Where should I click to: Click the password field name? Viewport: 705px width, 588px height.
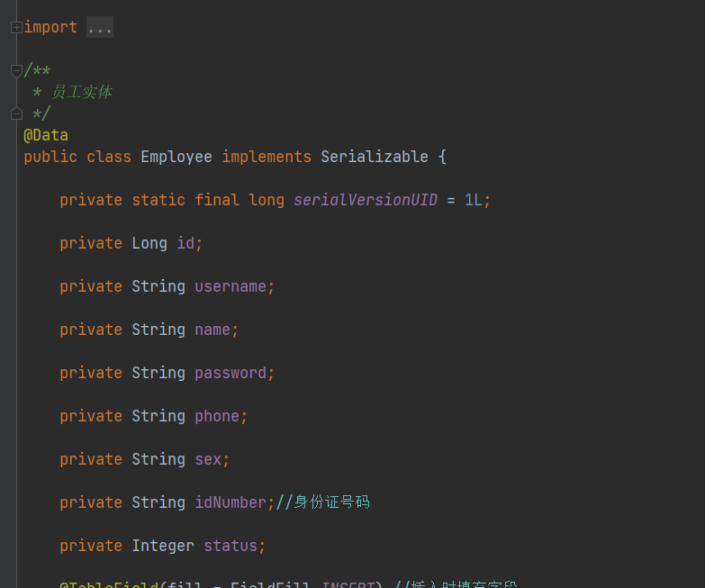click(x=230, y=373)
